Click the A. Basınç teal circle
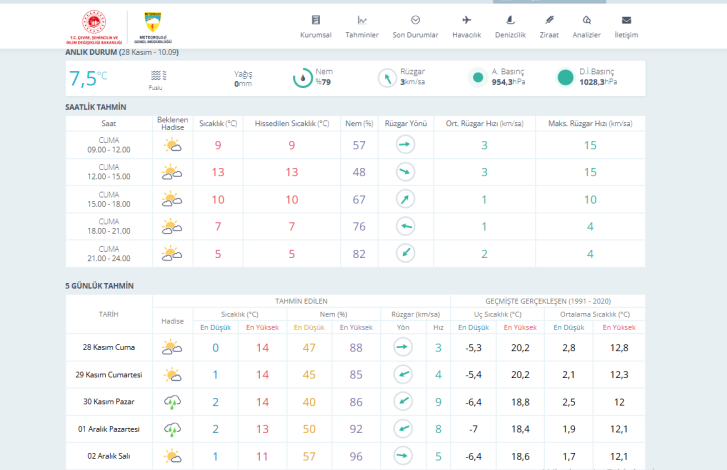The image size is (727, 470). (478, 78)
